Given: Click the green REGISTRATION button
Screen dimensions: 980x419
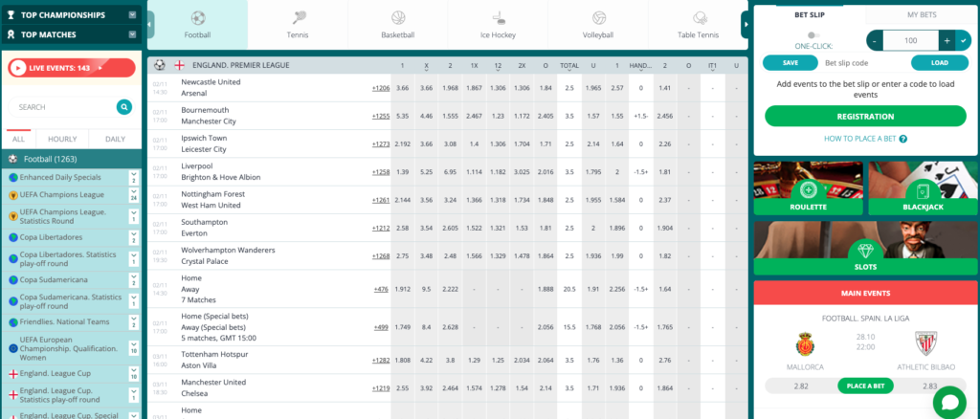Looking at the screenshot, I should 865,116.
